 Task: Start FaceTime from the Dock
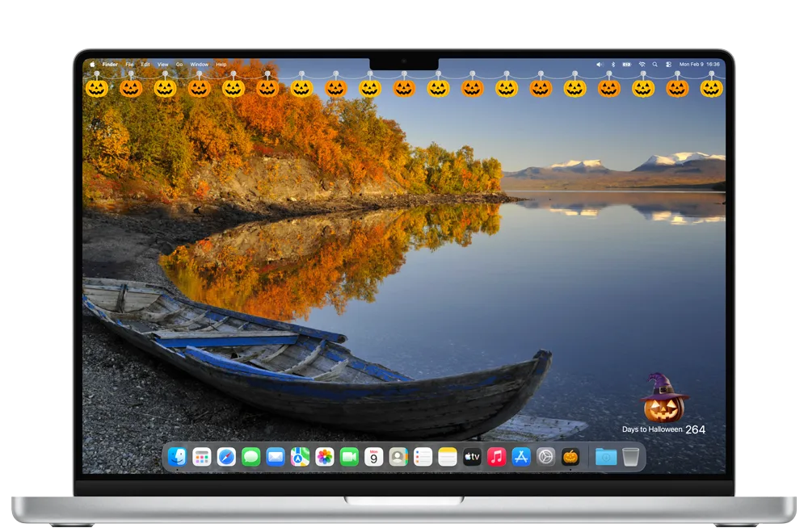point(349,457)
